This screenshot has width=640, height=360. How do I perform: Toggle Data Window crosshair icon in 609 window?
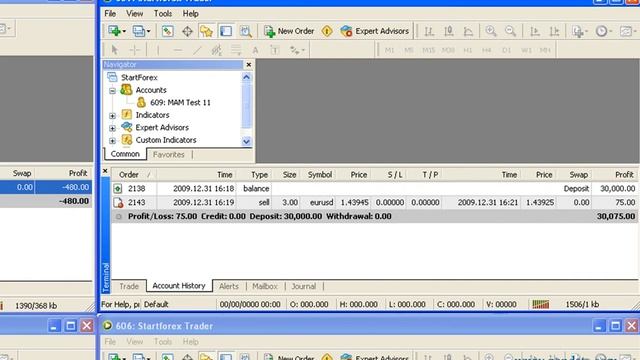click(x=187, y=31)
